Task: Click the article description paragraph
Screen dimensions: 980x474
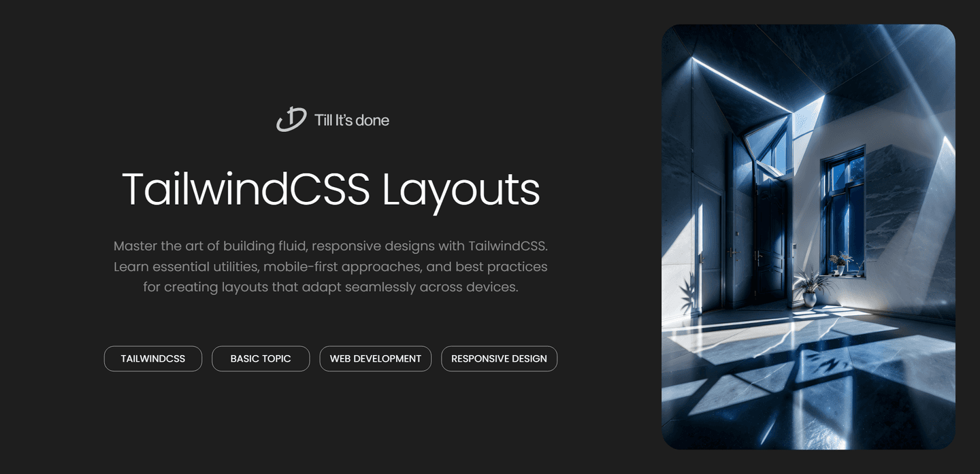Action: [331, 266]
